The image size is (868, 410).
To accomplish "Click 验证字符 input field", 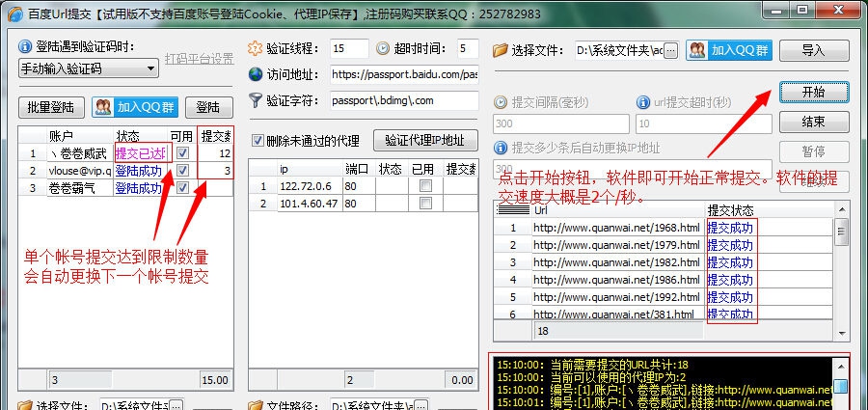I will click(x=404, y=101).
